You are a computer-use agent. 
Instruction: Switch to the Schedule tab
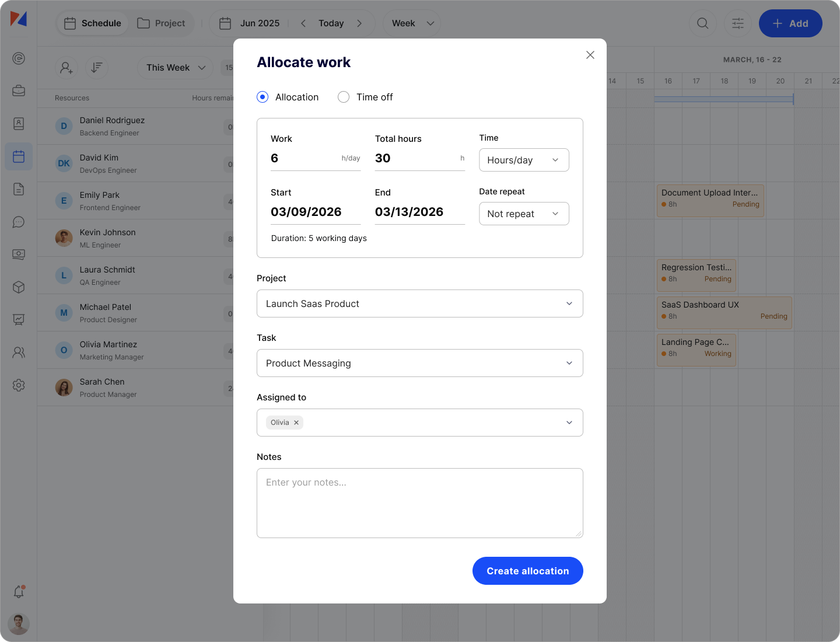93,23
